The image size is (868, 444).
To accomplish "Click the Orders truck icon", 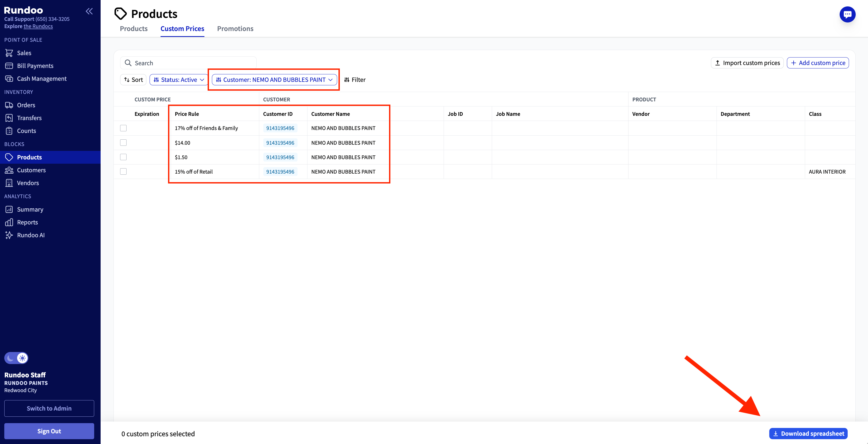I will click(9, 105).
